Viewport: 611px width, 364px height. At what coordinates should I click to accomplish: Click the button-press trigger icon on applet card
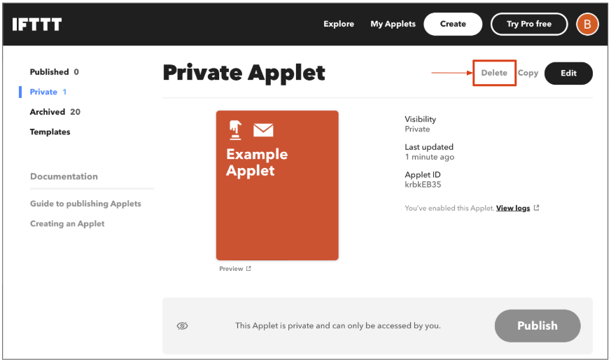click(236, 129)
